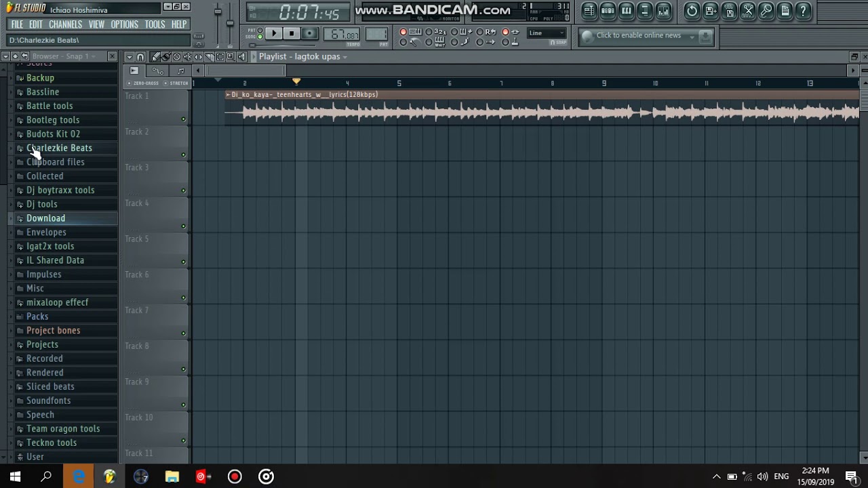The image size is (868, 488).
Task: Select the Draw pencil tool in Playlist toolbar
Action: (155, 56)
